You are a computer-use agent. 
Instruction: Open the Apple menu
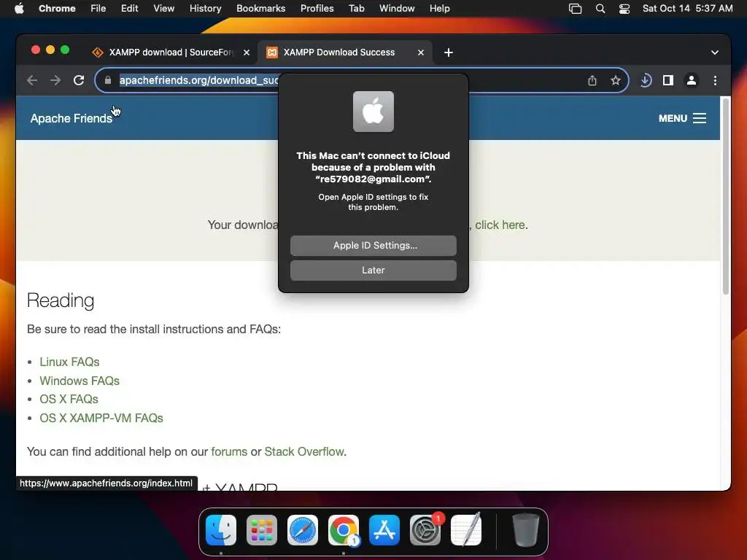(x=19, y=9)
